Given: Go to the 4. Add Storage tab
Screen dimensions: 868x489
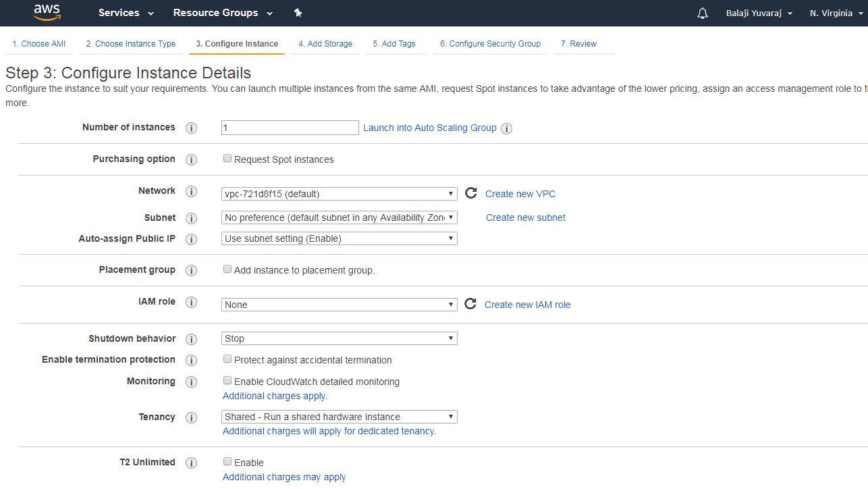Looking at the screenshot, I should pos(325,44).
